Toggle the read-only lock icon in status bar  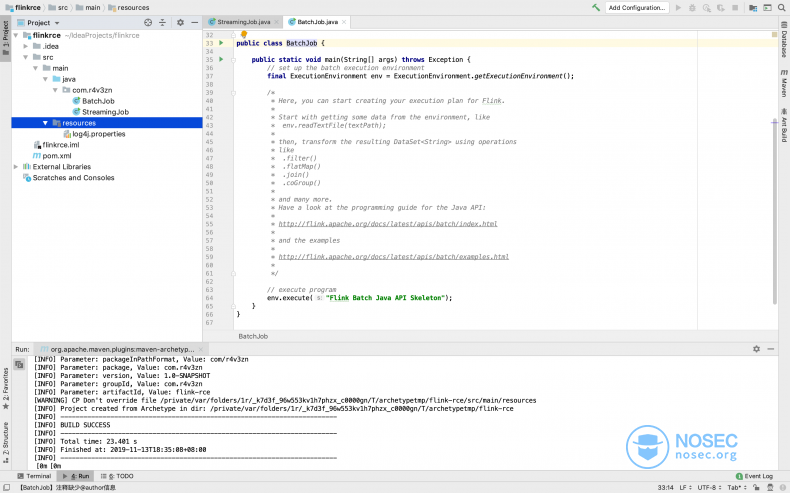coord(756,487)
